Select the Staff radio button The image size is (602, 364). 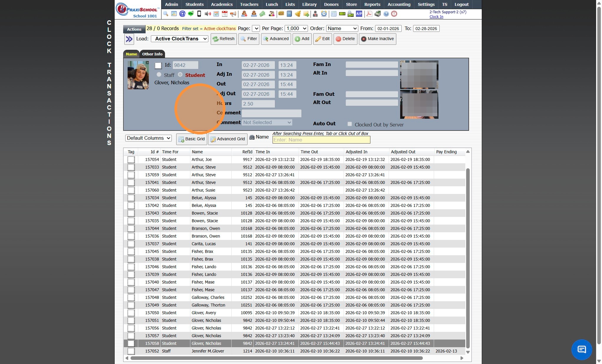pos(159,75)
